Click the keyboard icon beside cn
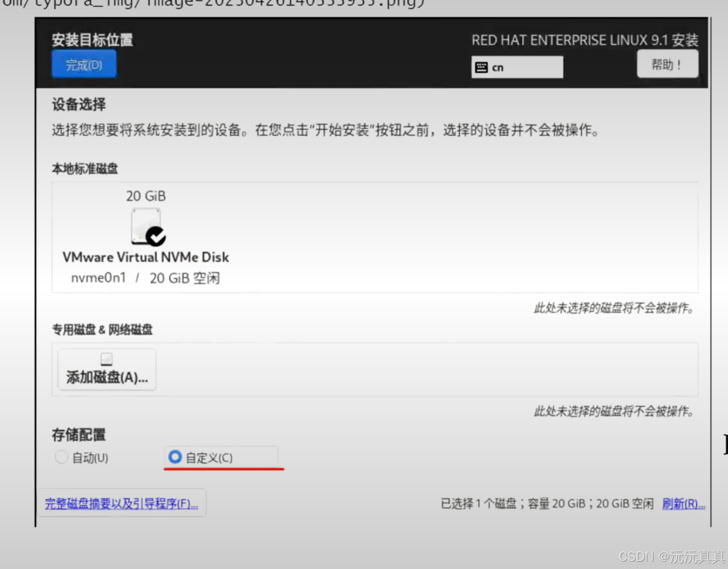This screenshot has width=728, height=569. [x=481, y=67]
